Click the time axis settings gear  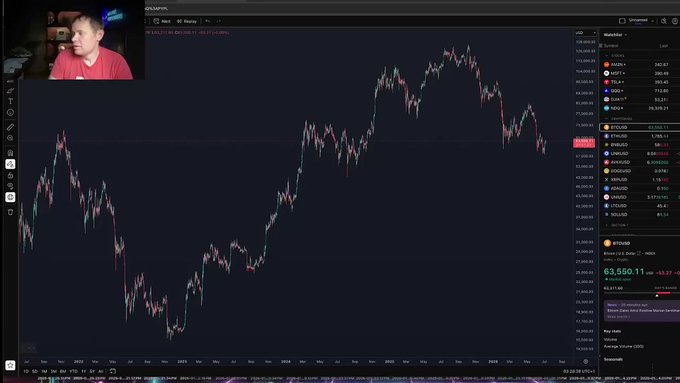[x=585, y=361]
